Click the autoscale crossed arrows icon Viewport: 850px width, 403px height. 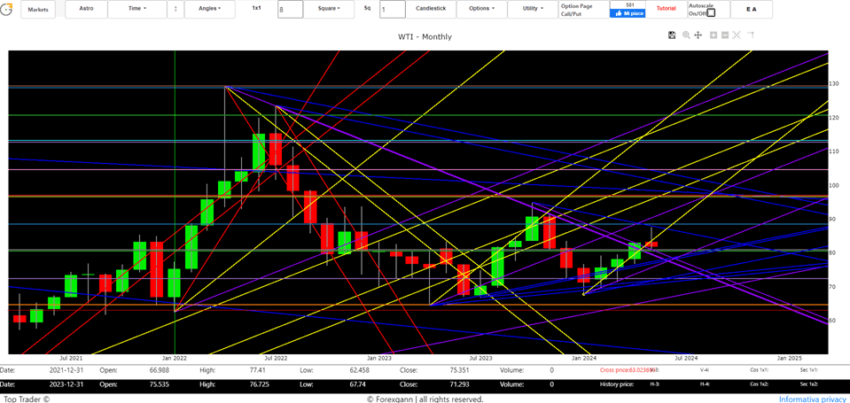pos(737,35)
